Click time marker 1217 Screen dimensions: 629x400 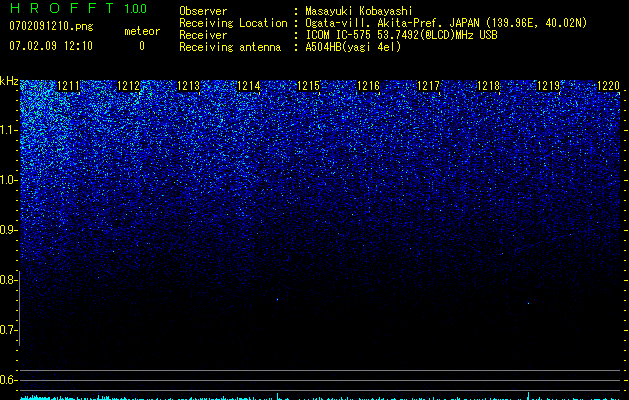point(428,86)
